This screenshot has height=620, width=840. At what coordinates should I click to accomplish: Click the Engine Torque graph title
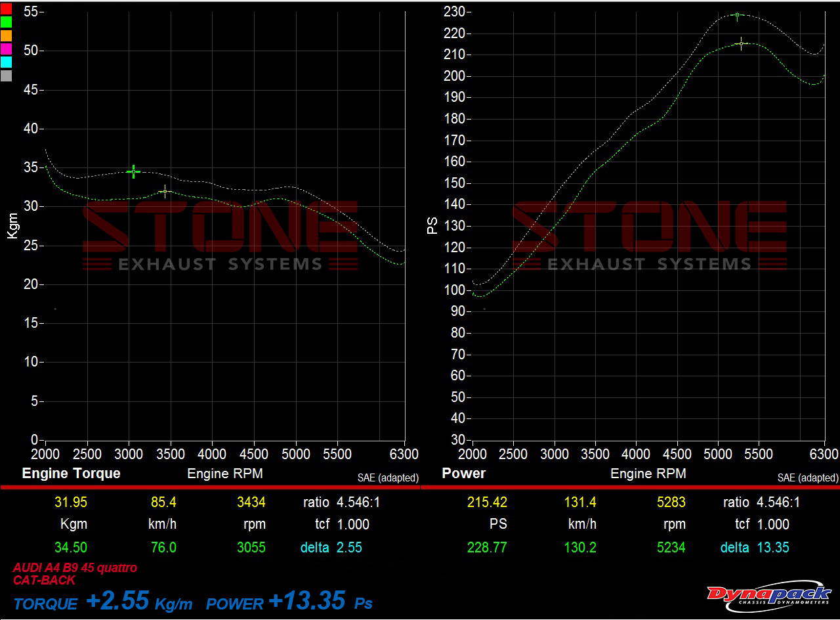coord(71,474)
